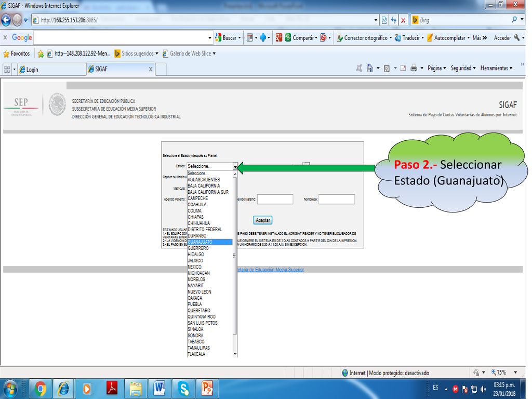This screenshot has width=532, height=399.
Task: Open the Estado dropdown arrow
Action: pos(235,166)
